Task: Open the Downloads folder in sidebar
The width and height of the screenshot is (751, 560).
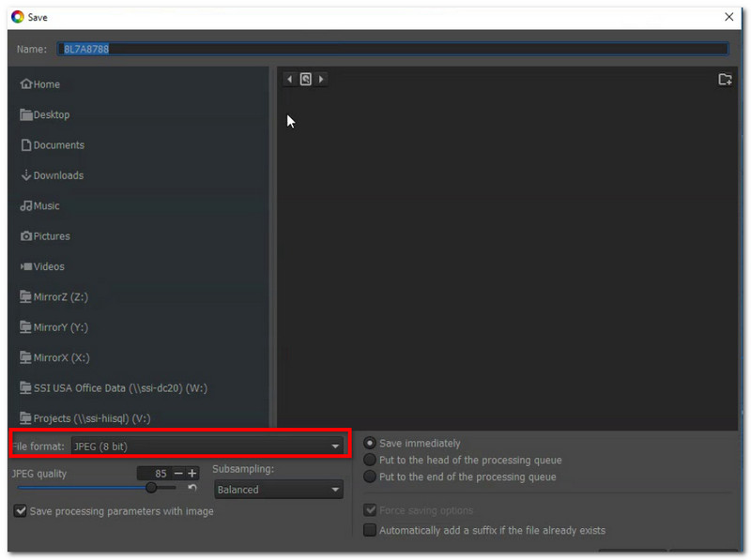Action: tap(58, 175)
